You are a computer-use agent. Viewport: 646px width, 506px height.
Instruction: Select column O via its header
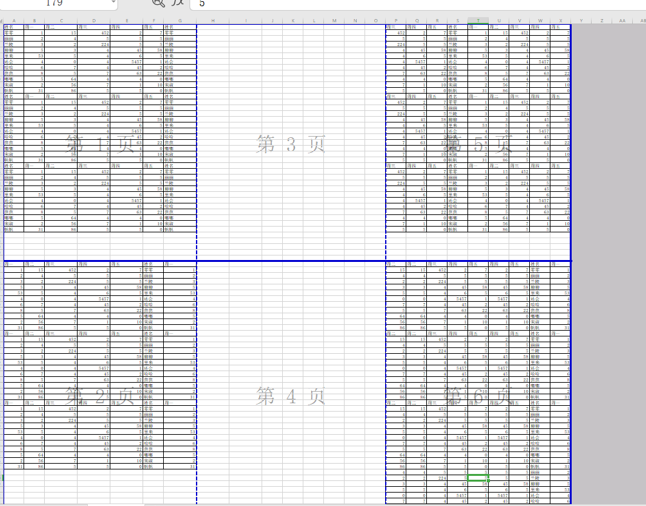pos(375,21)
